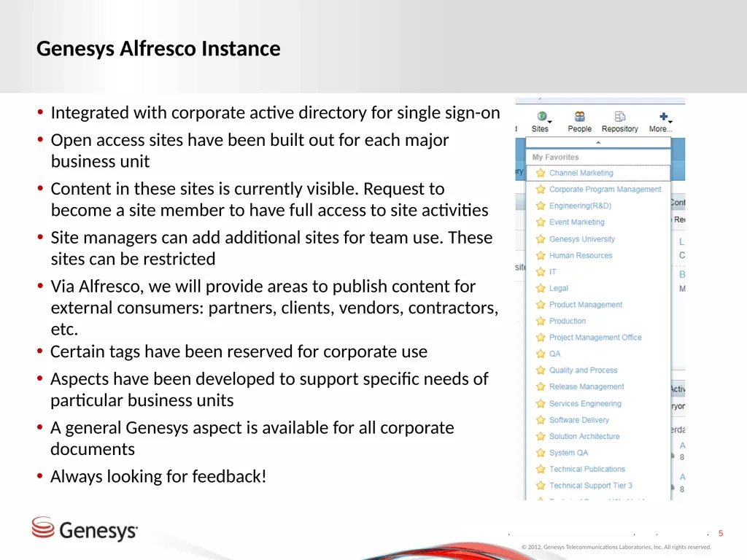Open the Product Management site
Viewport: 747px width, 560px height.
[x=586, y=304]
